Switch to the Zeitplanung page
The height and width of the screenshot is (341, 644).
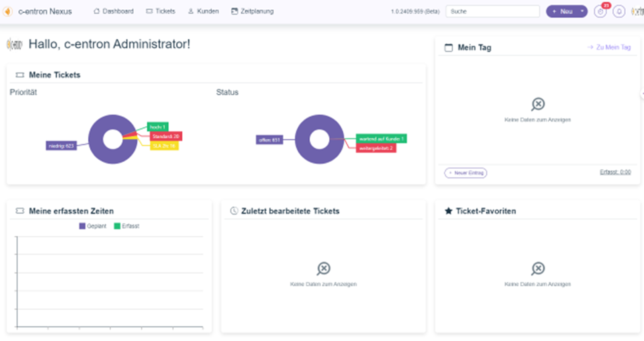pos(252,11)
